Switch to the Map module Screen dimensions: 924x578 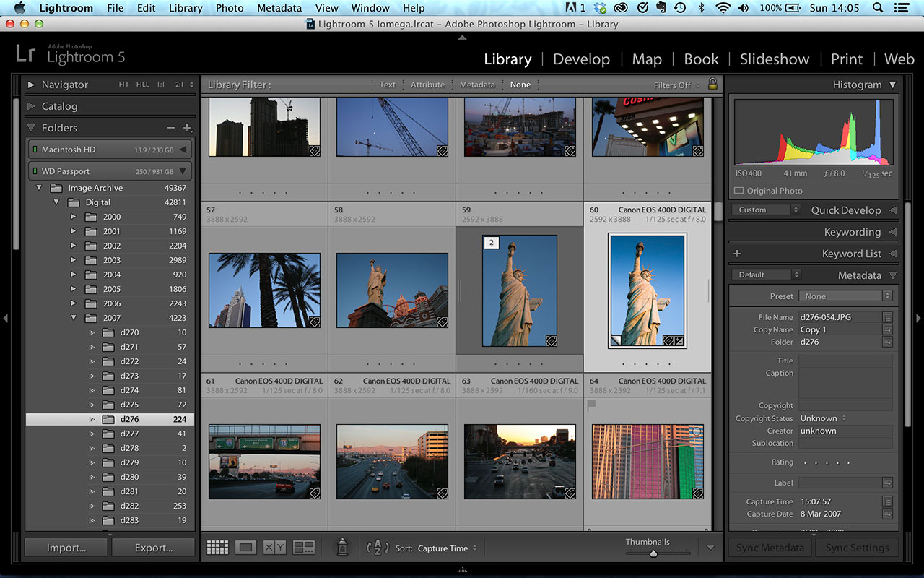click(x=647, y=59)
